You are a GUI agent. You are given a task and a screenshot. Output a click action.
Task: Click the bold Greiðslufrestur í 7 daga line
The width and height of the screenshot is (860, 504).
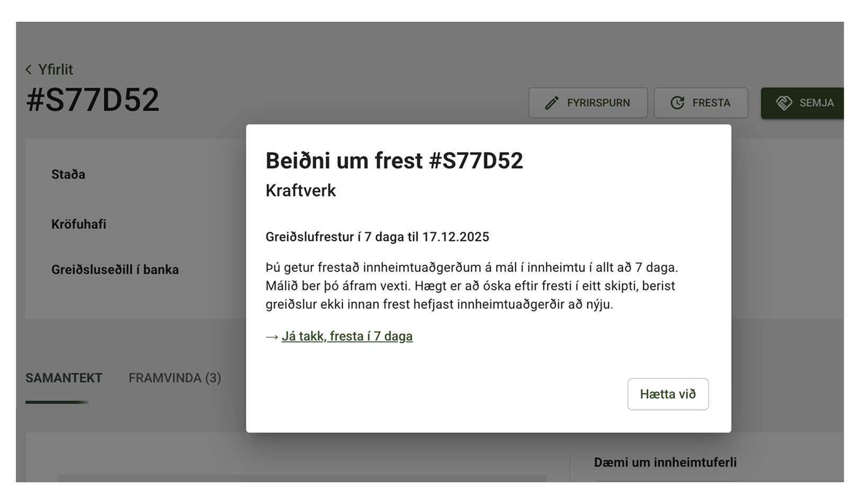pos(377,237)
